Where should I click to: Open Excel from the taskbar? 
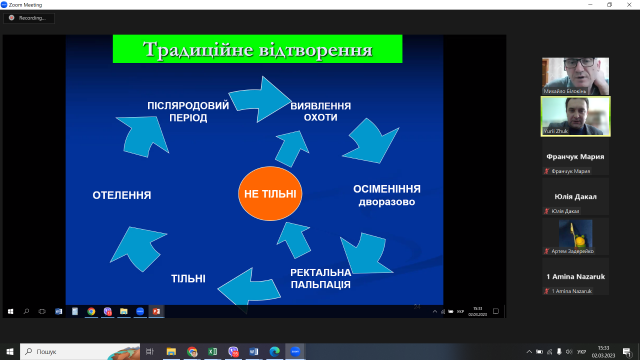[213, 351]
